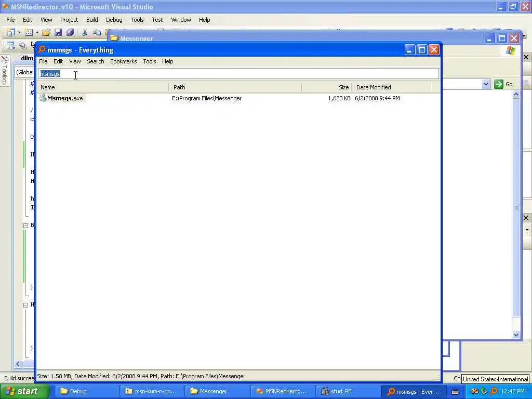Viewport: 532px width, 399px height.
Task: Sort results by Path column header
Action: [x=235, y=87]
